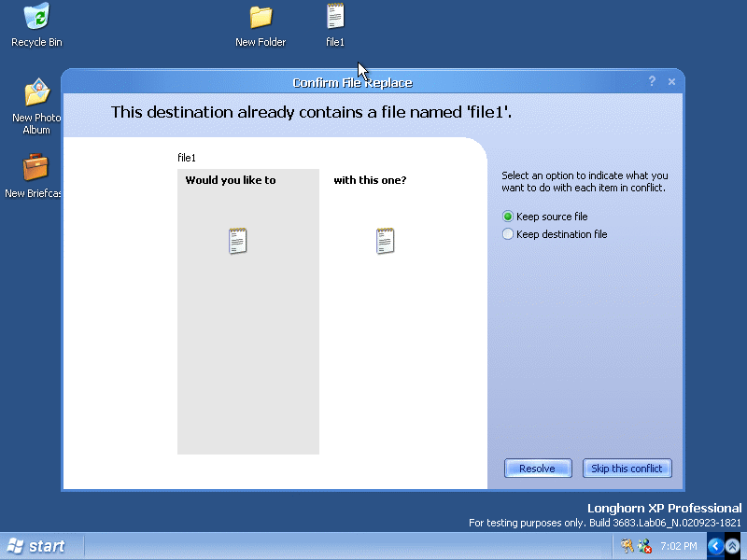Click the question mark help button in dialog title
Viewport: 747px width, 560px height.
point(652,81)
